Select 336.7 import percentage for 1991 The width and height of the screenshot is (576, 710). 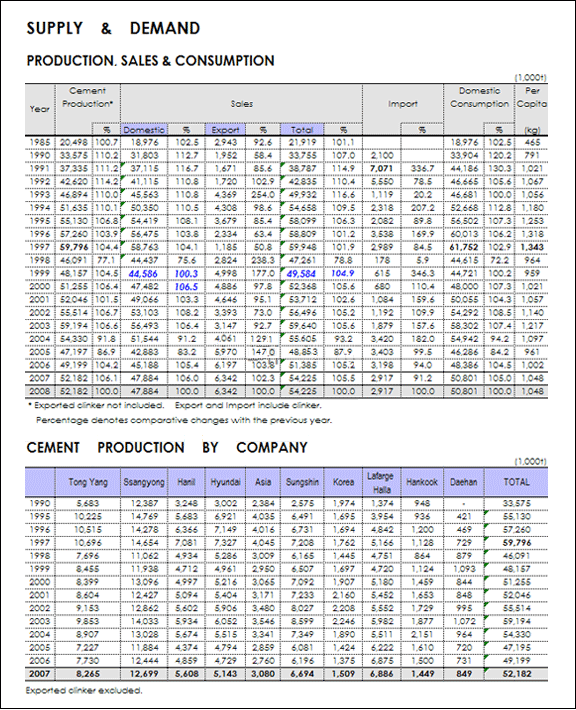[422, 168]
